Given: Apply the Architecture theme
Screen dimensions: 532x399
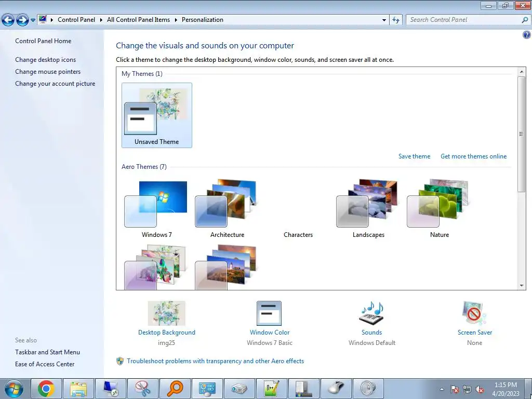Looking at the screenshot, I should pyautogui.click(x=227, y=209).
